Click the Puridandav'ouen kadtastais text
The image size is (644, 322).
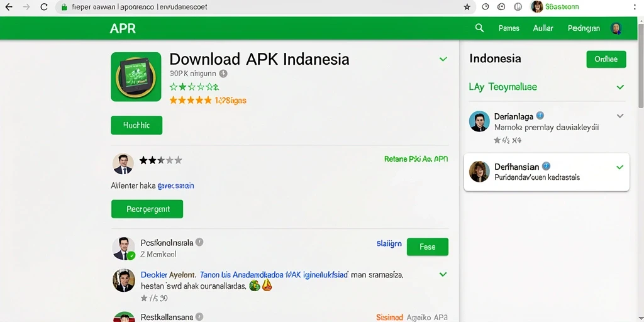[537, 177]
